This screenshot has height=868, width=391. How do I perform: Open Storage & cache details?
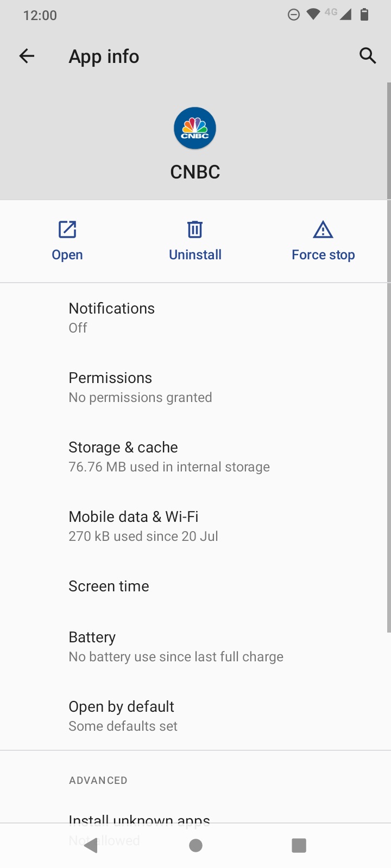pos(195,456)
